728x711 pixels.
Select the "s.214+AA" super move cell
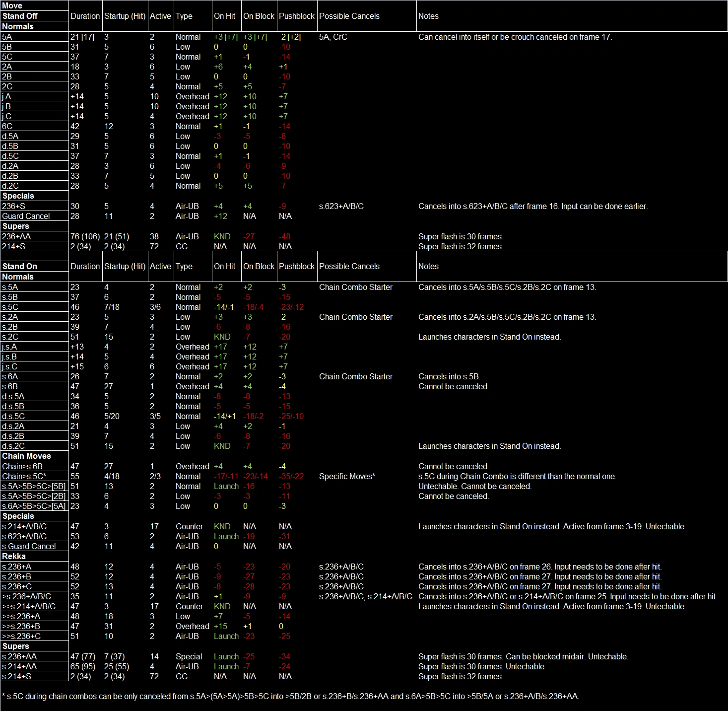[35, 666]
